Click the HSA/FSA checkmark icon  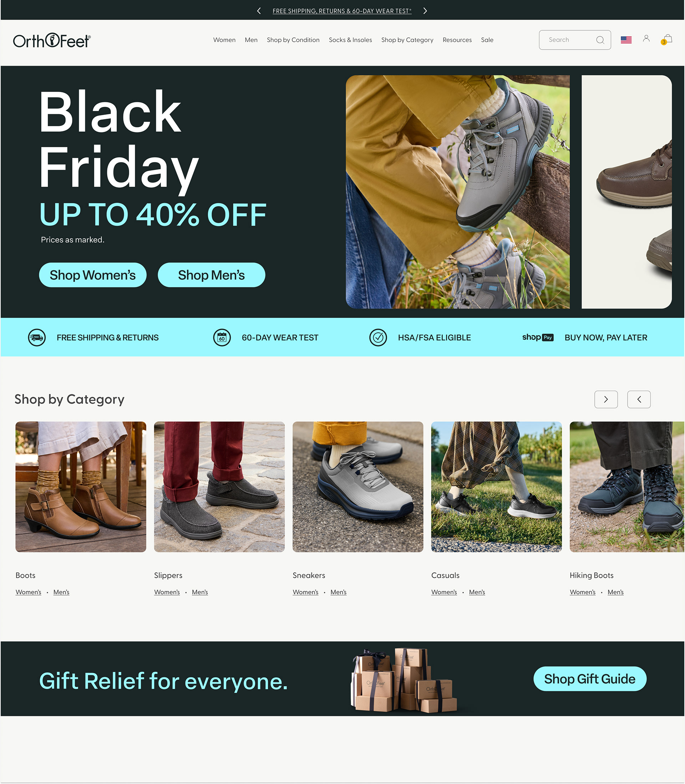pos(378,338)
